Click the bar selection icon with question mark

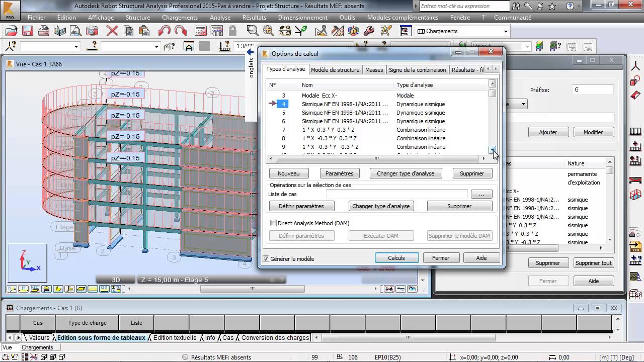coord(92,46)
